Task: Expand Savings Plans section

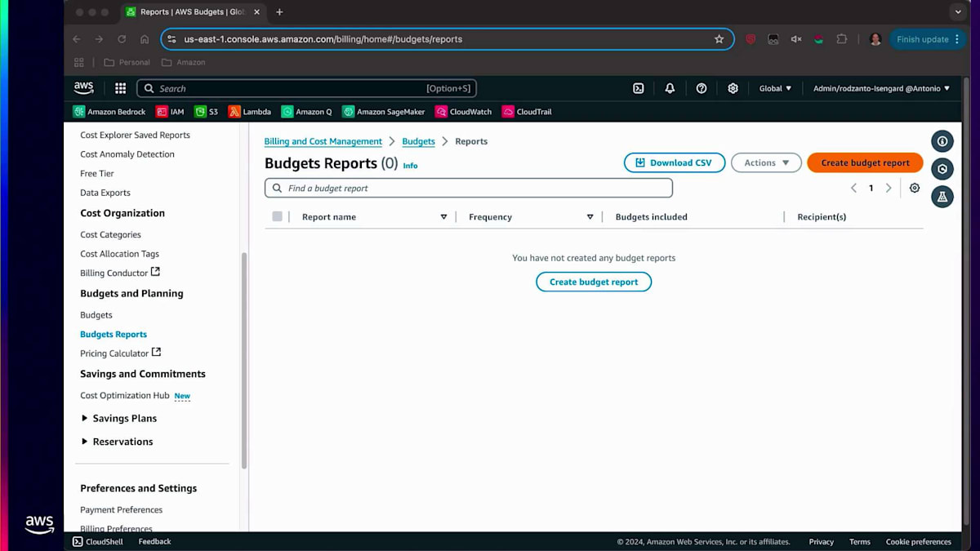Action: coord(84,418)
